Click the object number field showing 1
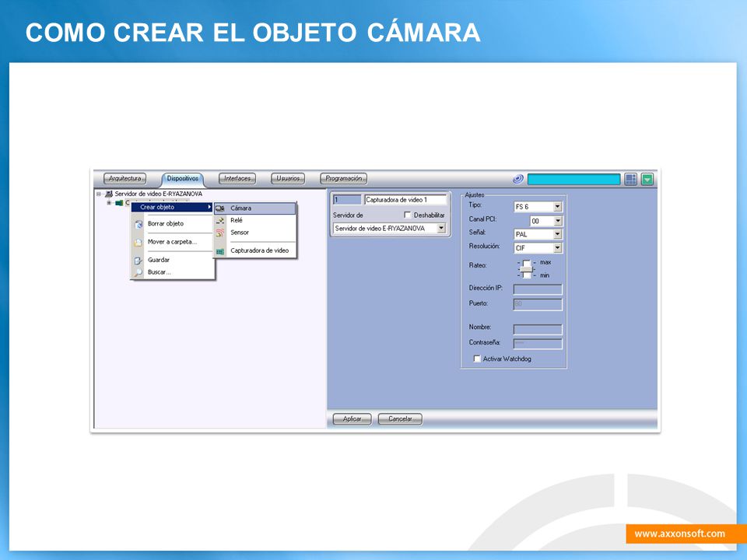This screenshot has width=747, height=560. (347, 200)
